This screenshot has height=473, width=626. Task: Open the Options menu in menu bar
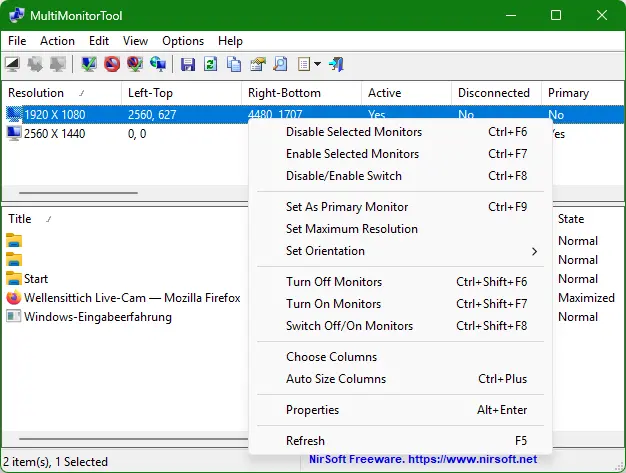(183, 41)
